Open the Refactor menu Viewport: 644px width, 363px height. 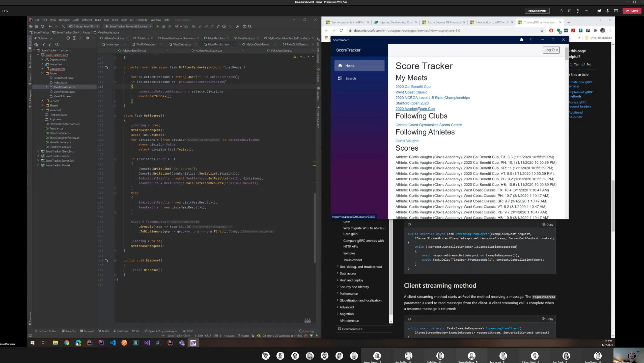[87, 20]
